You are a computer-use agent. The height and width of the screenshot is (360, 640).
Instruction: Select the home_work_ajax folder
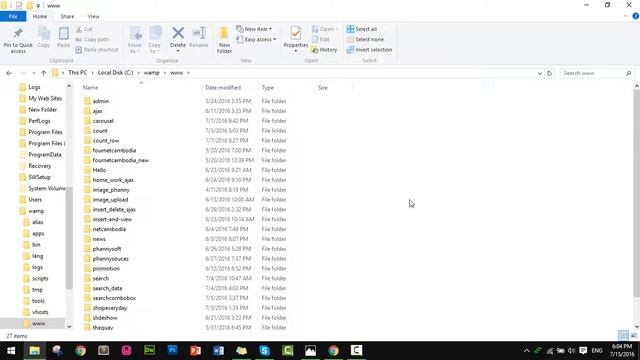113,180
